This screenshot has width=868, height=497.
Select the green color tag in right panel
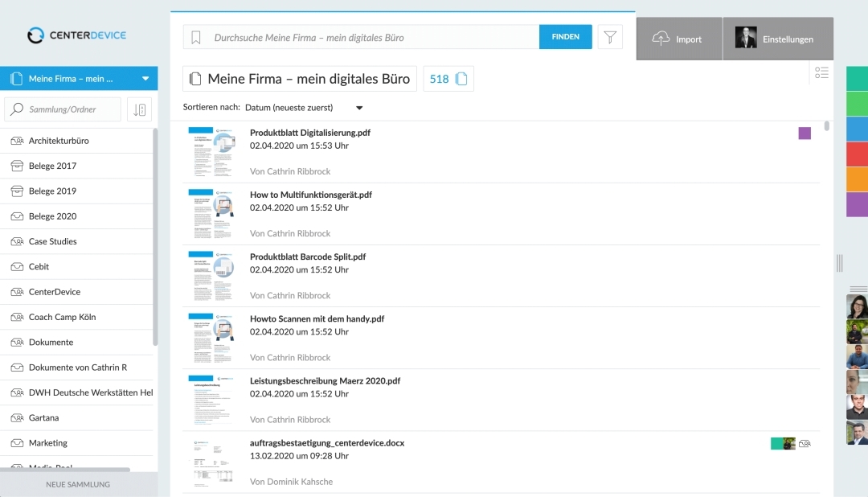[x=857, y=104]
